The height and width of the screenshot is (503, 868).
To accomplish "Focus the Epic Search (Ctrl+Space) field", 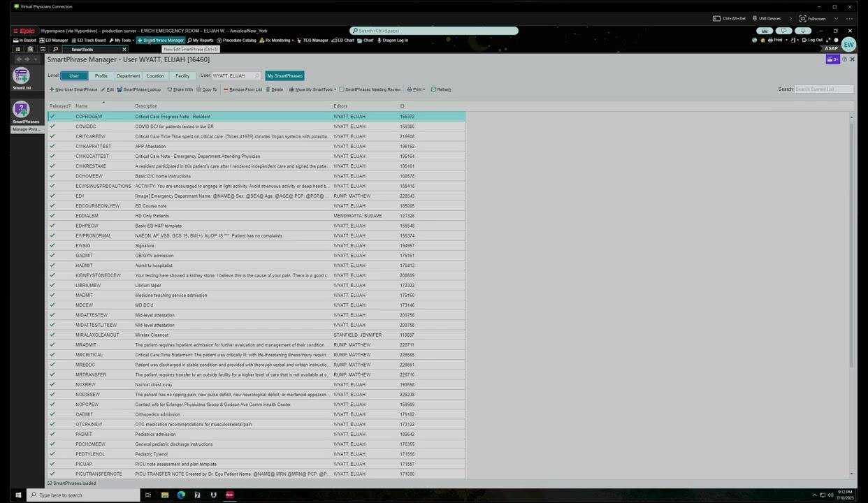I will click(x=434, y=31).
